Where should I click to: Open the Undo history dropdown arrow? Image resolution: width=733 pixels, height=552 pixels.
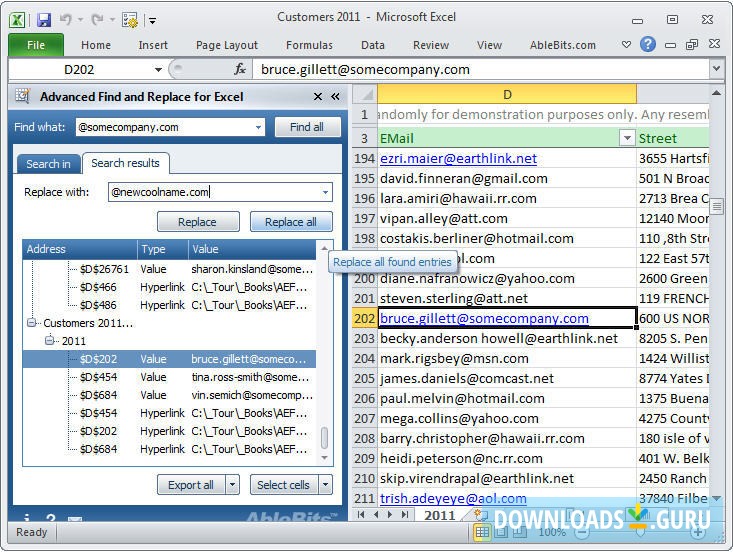click(80, 20)
